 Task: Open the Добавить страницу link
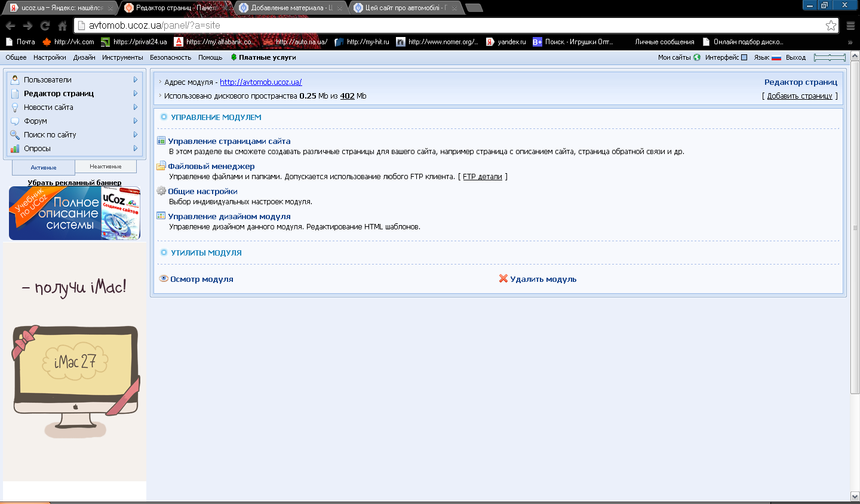pos(800,96)
